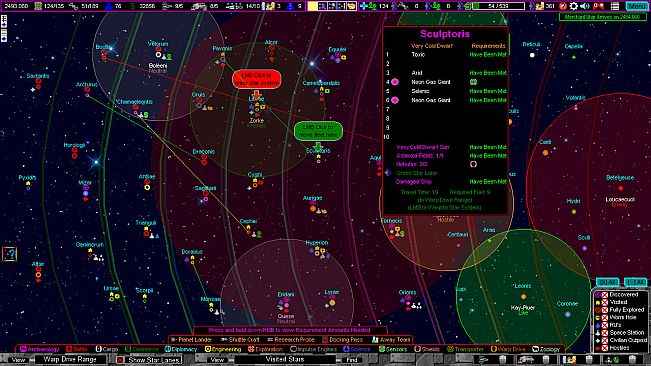The width and height of the screenshot is (651, 366).
Task: Select the Exploration category tab
Action: [265, 349]
